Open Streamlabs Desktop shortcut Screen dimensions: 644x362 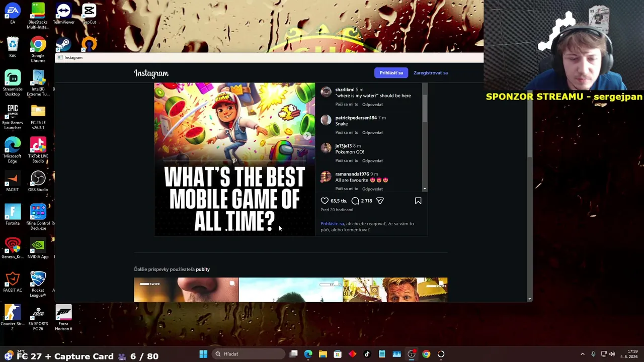[x=13, y=83]
